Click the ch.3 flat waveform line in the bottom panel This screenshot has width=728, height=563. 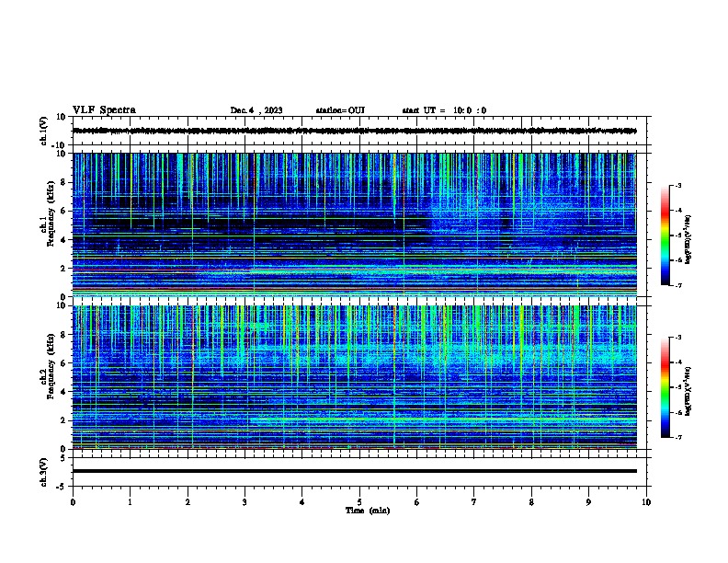click(354, 471)
